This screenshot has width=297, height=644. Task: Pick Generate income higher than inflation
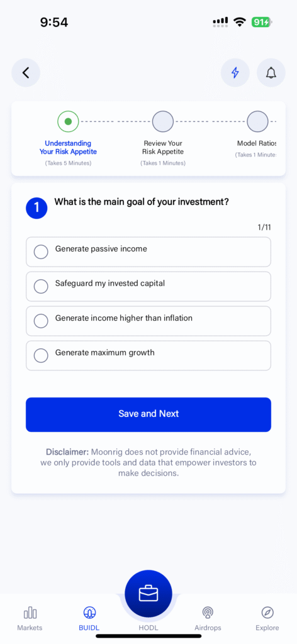pyautogui.click(x=148, y=321)
